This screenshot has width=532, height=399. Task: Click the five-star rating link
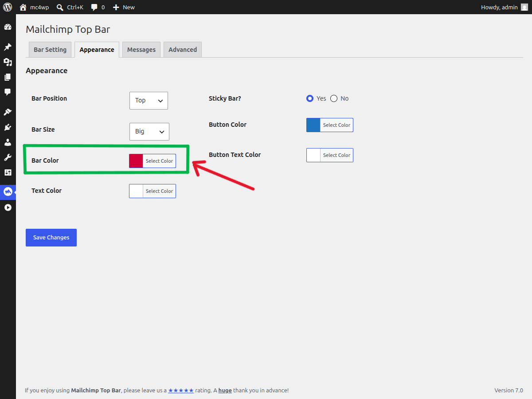click(181, 391)
